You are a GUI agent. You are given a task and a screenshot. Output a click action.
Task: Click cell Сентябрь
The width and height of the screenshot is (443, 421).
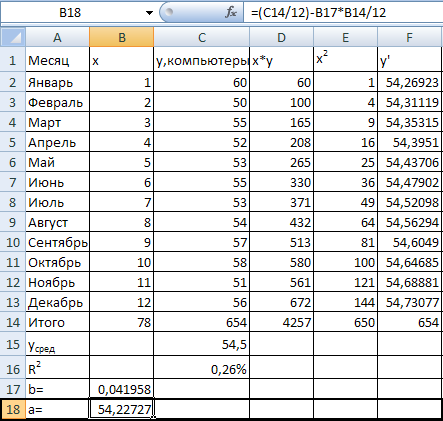click(57, 242)
